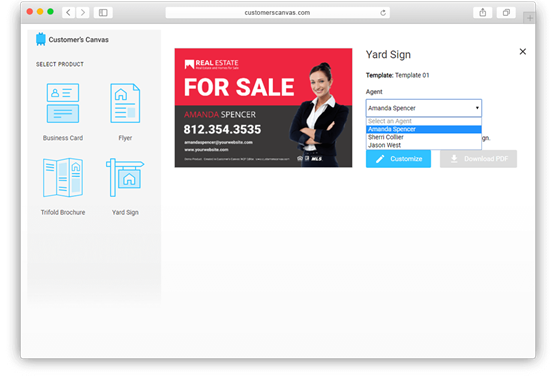This screenshot has height=390, width=555.
Task: Select the Business Card product icon
Action: pos(63,103)
